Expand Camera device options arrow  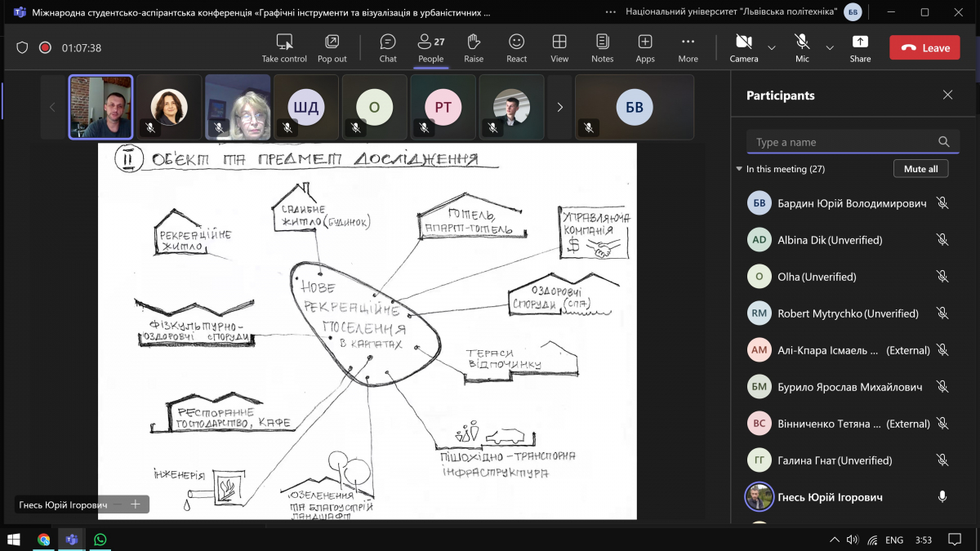click(772, 48)
